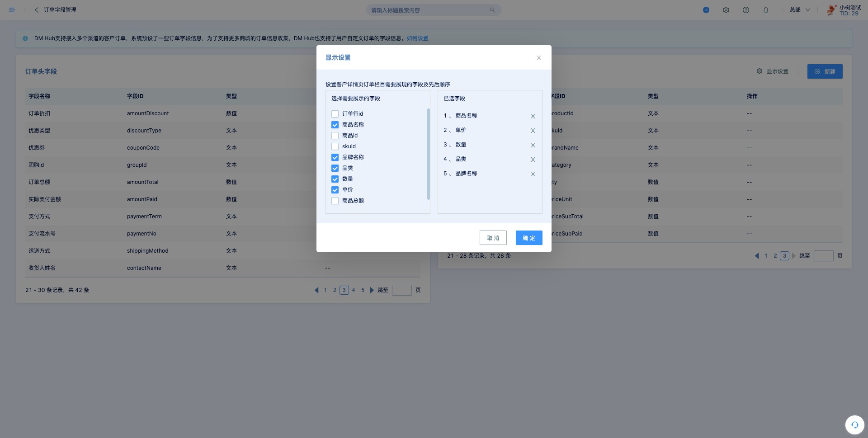Click the 实际支付金额 row name
The width and height of the screenshot is (868, 438).
point(45,199)
